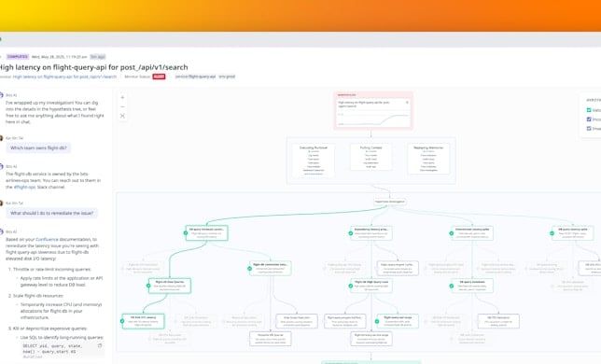Click the green check on Dependency latency node

pos(350,233)
